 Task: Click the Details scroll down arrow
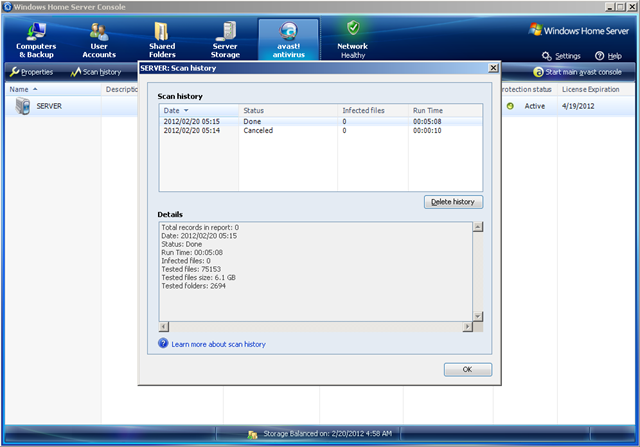point(478,316)
